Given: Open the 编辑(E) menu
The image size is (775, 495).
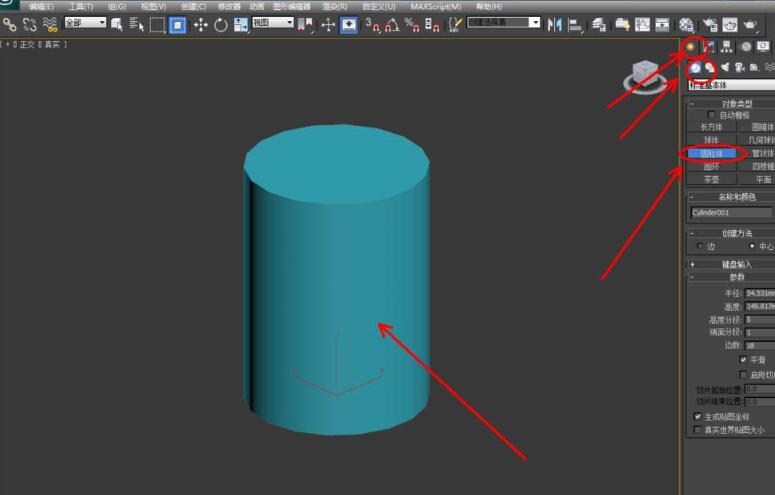Looking at the screenshot, I should 41,7.
